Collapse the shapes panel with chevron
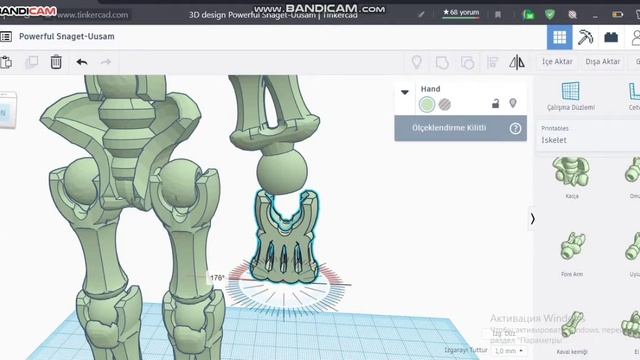The image size is (640, 360). [532, 219]
